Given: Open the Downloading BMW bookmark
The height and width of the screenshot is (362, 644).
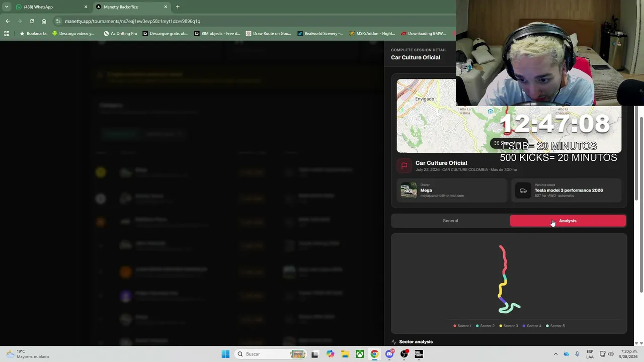Looking at the screenshot, I should click(x=424, y=34).
